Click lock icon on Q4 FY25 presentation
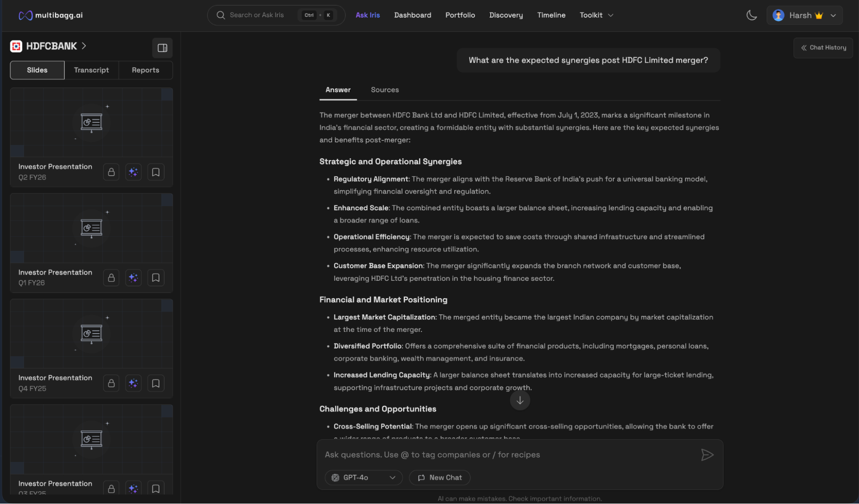Viewport: 859px width, 504px height. [111, 383]
